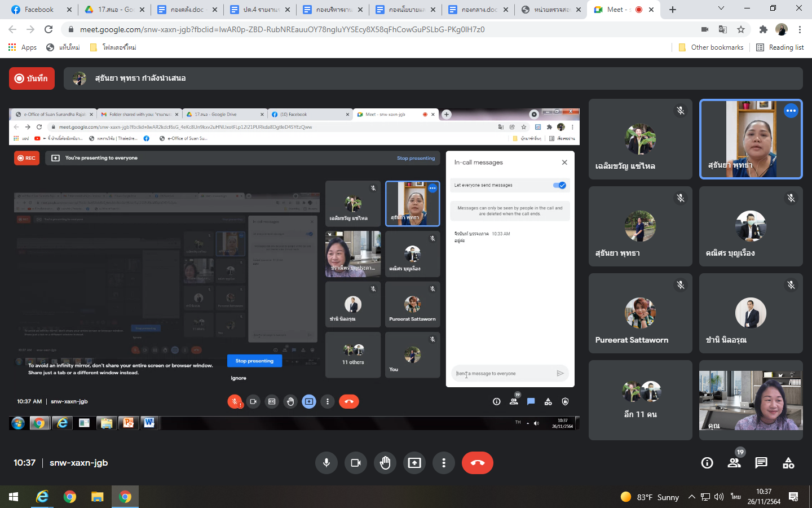Toggle the raise hand button
This screenshot has width=812, height=508.
pyautogui.click(x=385, y=463)
